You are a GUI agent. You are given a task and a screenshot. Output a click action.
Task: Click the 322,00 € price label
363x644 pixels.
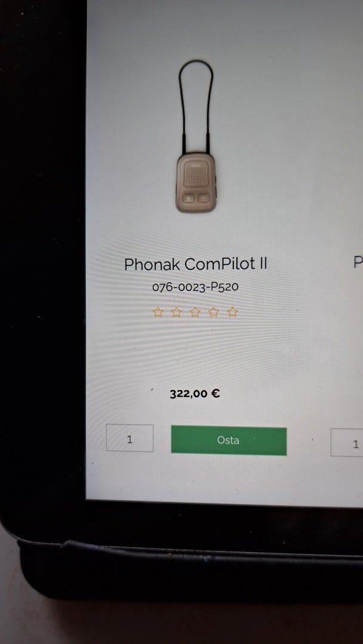pos(195,394)
